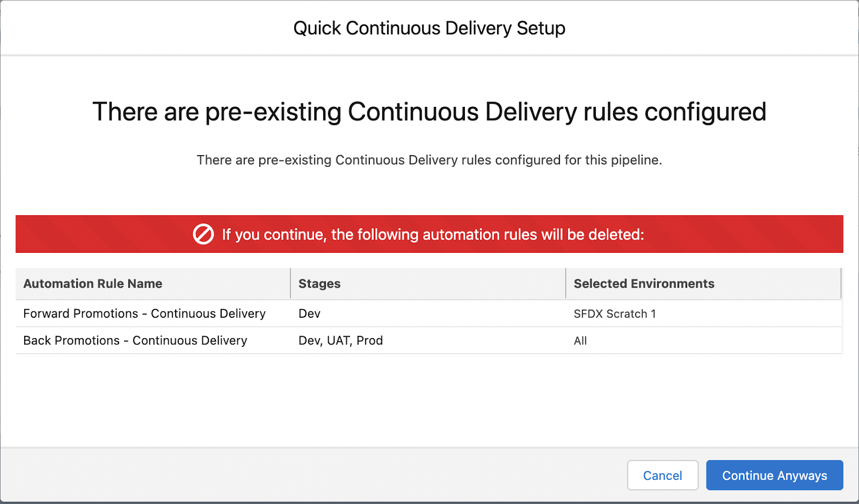Select the Forward Promotions - Continuous Delivery row
859x504 pixels.
tap(144, 313)
